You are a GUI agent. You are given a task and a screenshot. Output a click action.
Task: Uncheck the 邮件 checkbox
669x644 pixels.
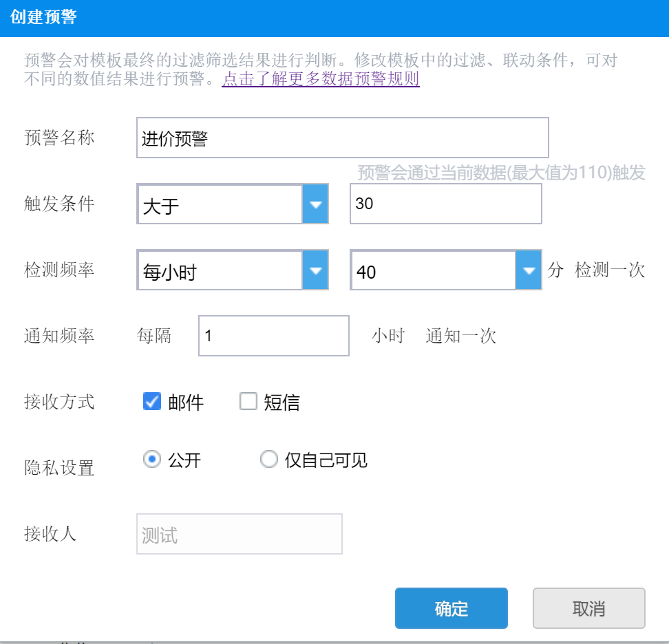[x=152, y=402]
